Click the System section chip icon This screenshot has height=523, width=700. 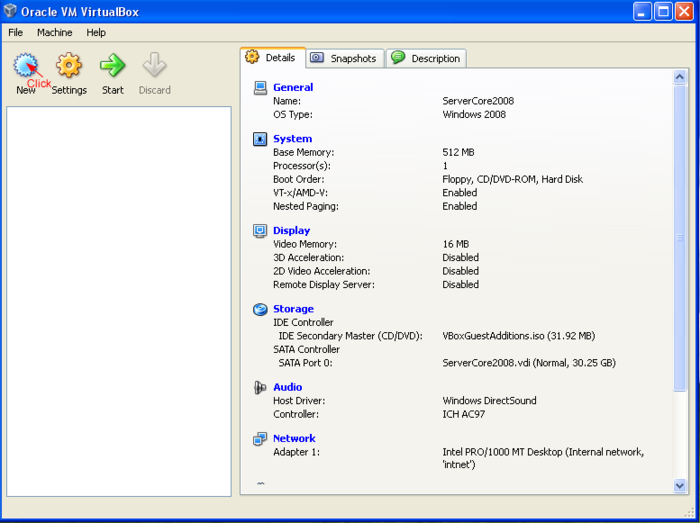pyautogui.click(x=260, y=139)
